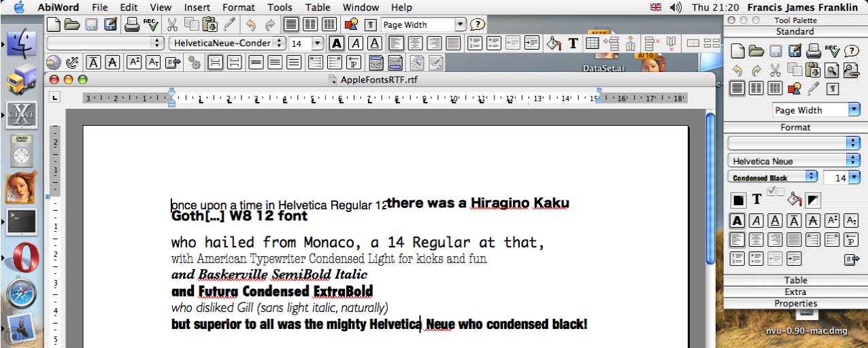
Task: Click the New document icon in main toolbar
Action: coord(54,24)
